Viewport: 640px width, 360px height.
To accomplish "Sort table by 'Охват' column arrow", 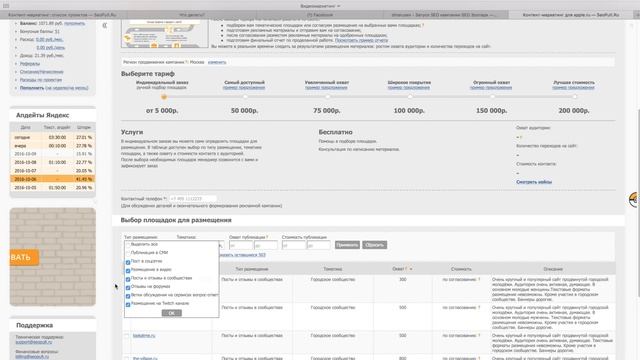I will (x=411, y=269).
